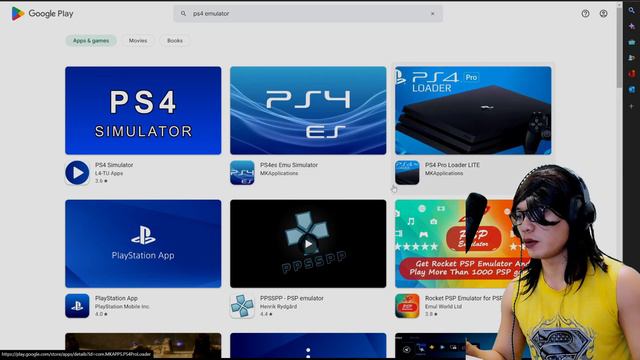Click the PlayStation App 4.0 star rating
The width and height of the screenshot is (640, 360).
click(101, 314)
